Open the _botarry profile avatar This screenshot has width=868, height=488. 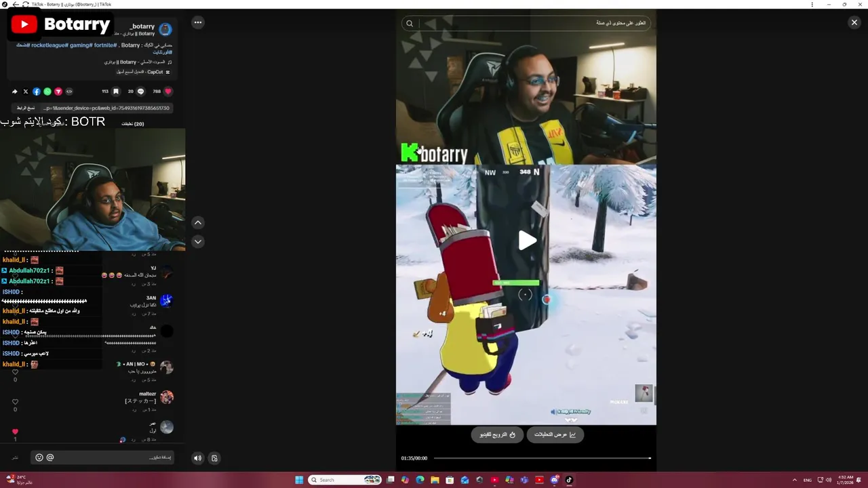[x=166, y=29]
